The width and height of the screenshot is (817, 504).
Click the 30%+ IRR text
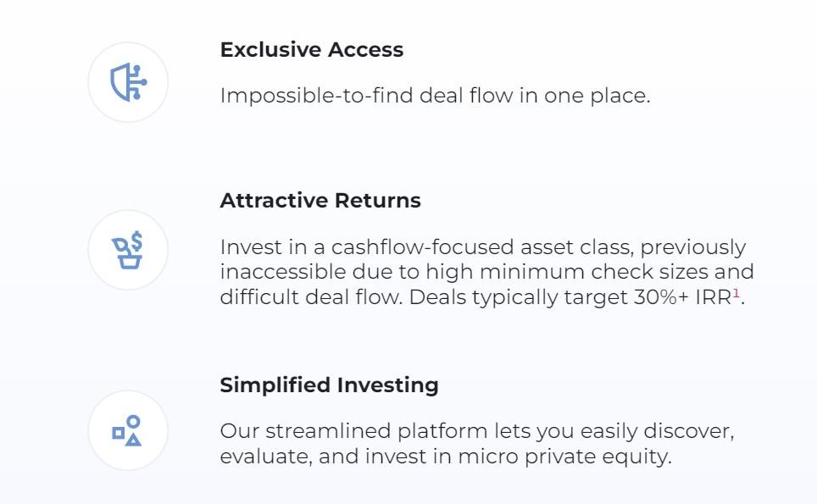[x=682, y=297]
